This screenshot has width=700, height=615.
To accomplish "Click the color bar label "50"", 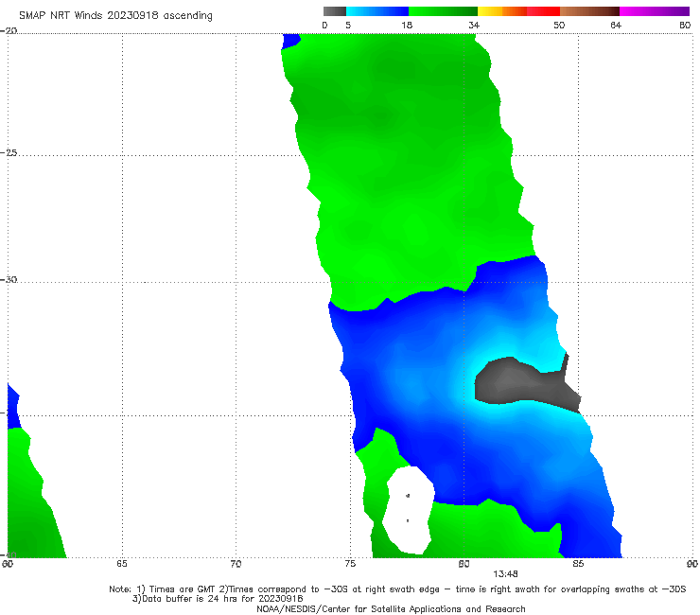I will tap(559, 26).
